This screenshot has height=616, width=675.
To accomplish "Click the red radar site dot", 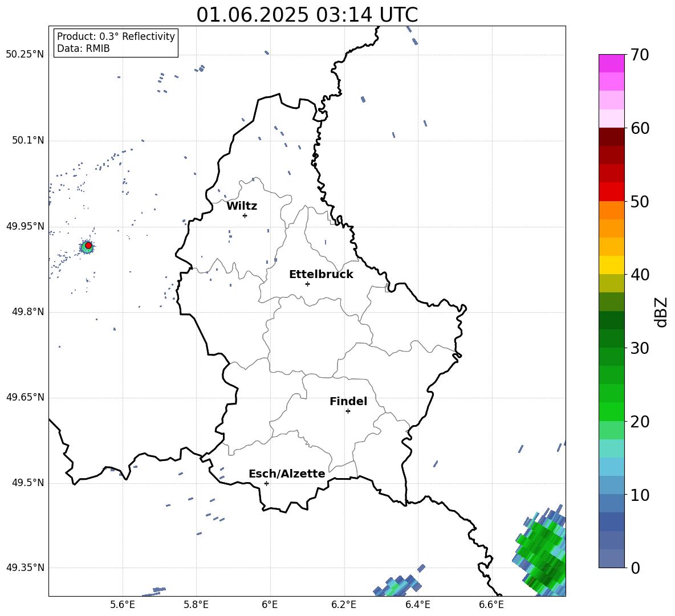I will [88, 246].
